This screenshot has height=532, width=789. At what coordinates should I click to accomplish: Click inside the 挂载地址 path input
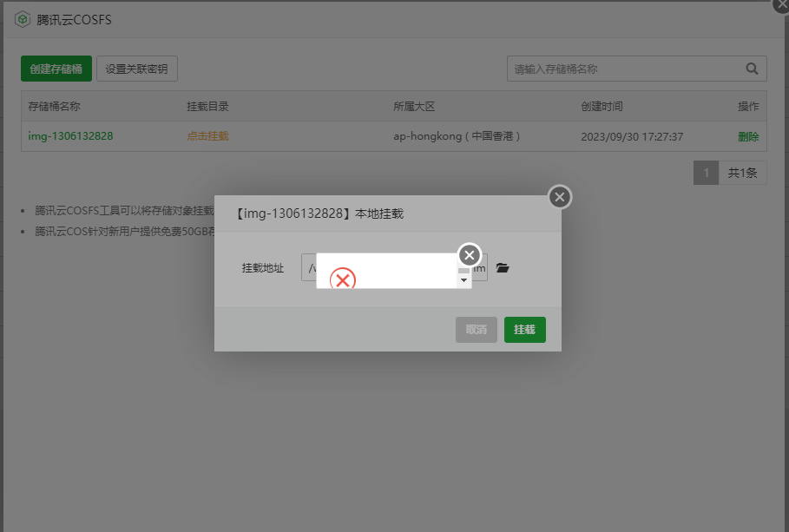pos(311,267)
